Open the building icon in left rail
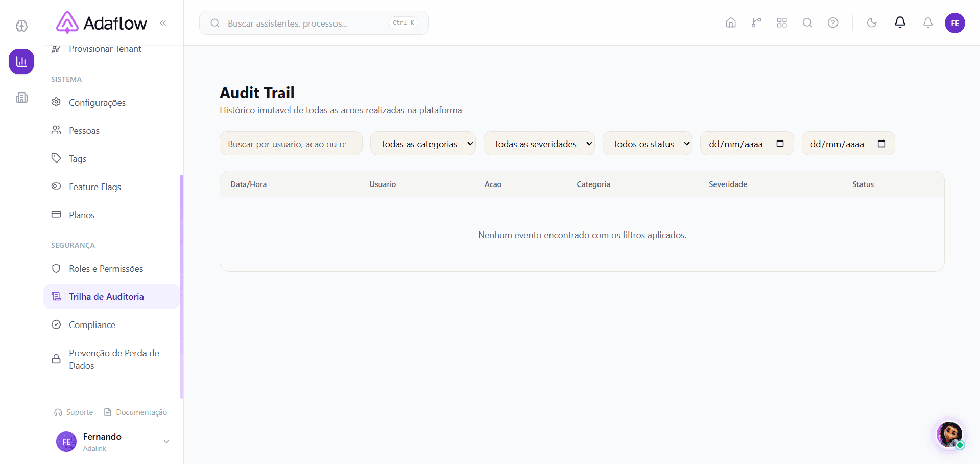 (21, 97)
